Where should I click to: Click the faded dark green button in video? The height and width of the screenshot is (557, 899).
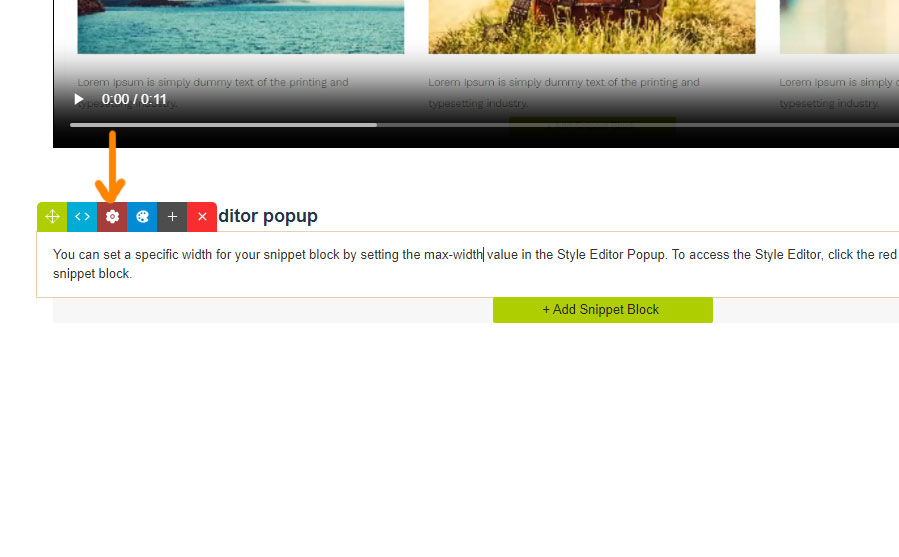592,125
